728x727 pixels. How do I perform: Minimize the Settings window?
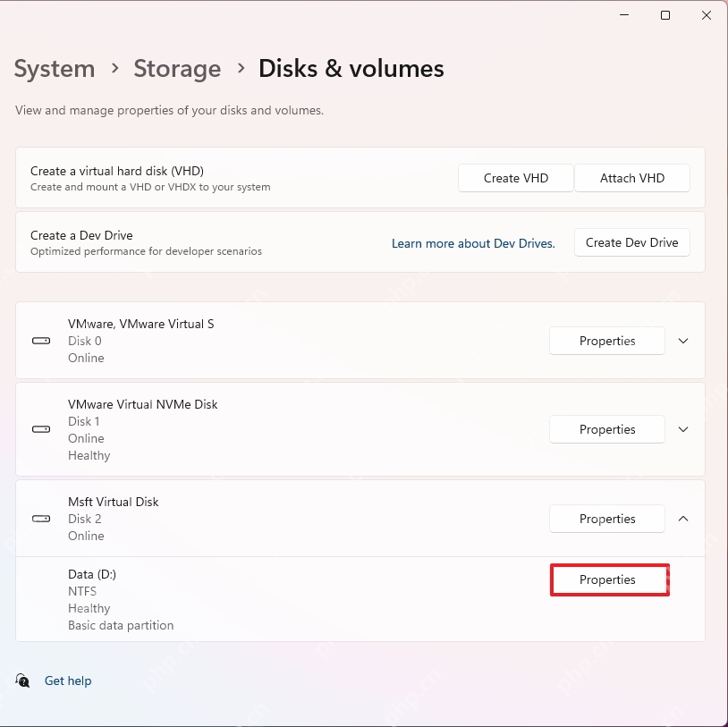pyautogui.click(x=624, y=15)
